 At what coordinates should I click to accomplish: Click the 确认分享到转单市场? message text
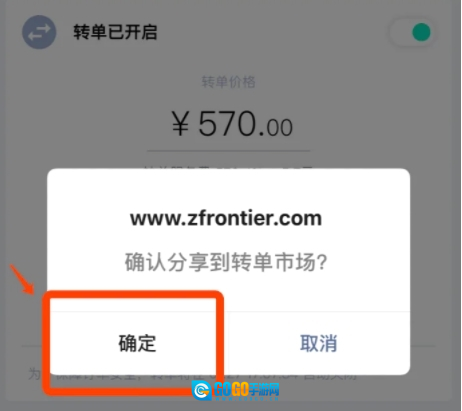(x=226, y=263)
